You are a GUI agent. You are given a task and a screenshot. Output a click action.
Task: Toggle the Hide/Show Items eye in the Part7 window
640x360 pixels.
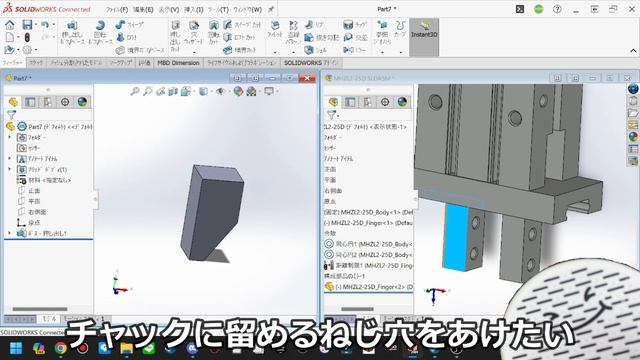[x=220, y=91]
